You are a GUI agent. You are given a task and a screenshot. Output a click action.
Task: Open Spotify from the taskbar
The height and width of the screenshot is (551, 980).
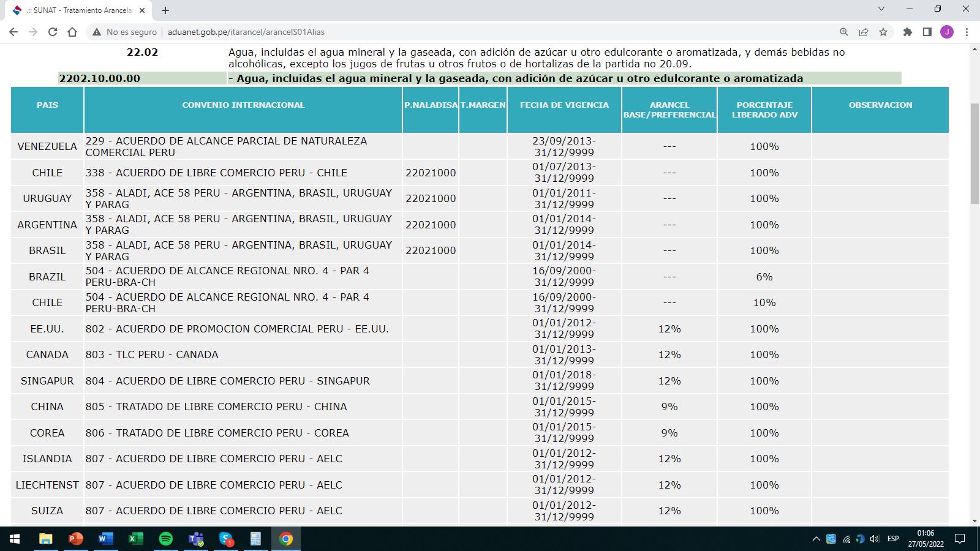166,539
